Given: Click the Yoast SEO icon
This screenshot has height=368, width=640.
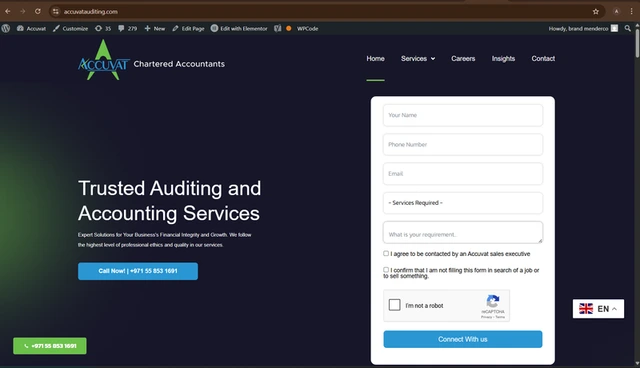Looking at the screenshot, I should click(x=278, y=29).
